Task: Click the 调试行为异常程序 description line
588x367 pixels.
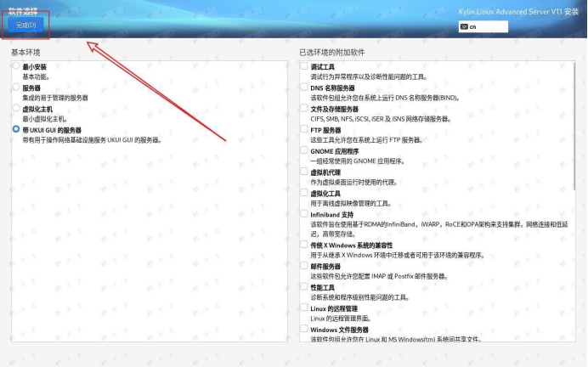Action: click(x=369, y=76)
